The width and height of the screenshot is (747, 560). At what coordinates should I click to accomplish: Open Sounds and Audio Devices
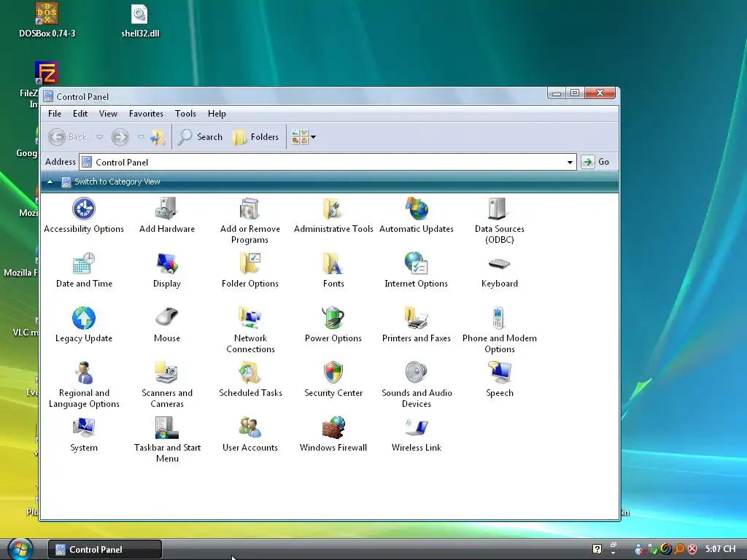click(417, 385)
